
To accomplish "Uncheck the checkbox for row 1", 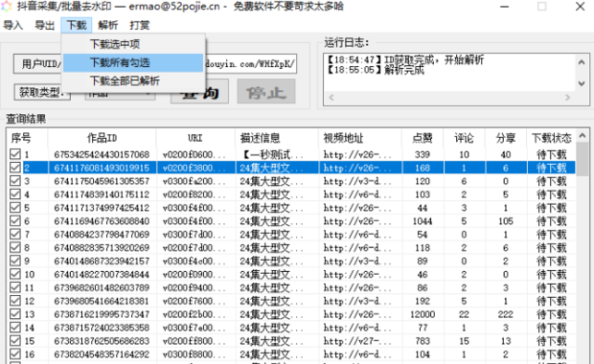I will click(15, 154).
